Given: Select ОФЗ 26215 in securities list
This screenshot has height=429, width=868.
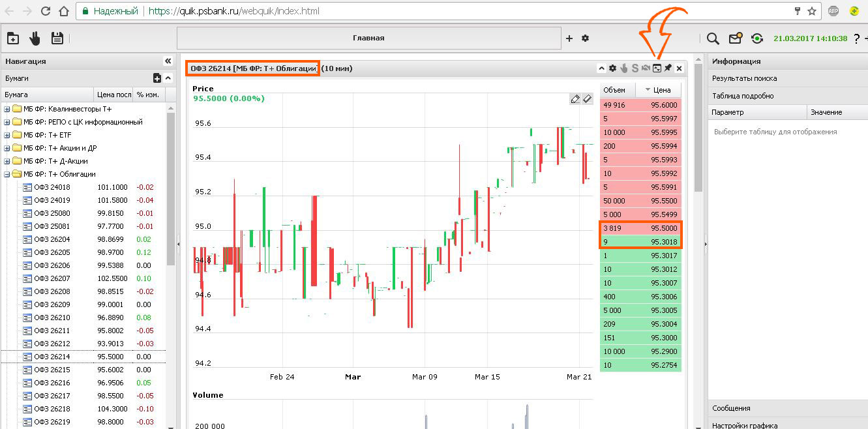Looking at the screenshot, I should pyautogui.click(x=52, y=370).
